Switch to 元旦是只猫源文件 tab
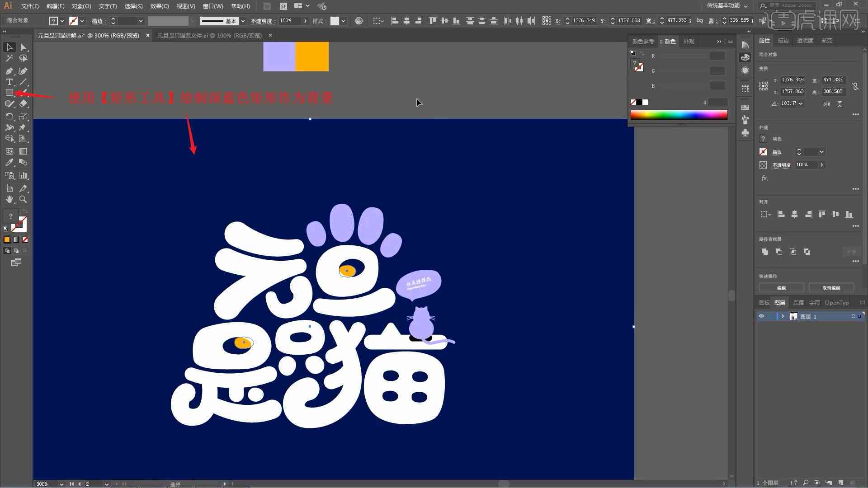Image resolution: width=868 pixels, height=488 pixels. point(209,35)
